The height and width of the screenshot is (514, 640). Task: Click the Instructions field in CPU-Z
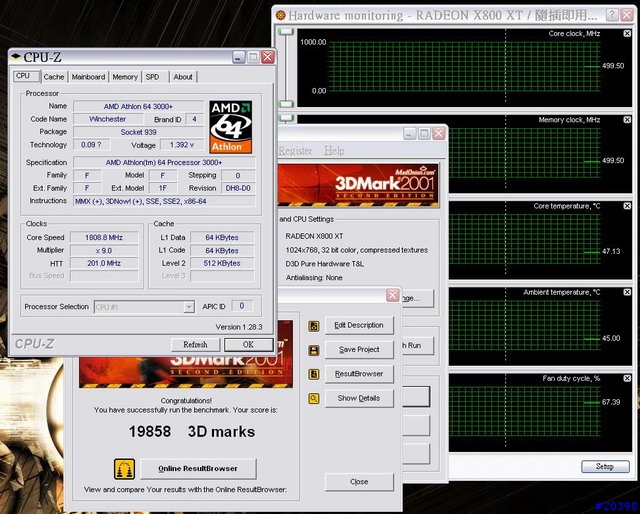pos(164,201)
